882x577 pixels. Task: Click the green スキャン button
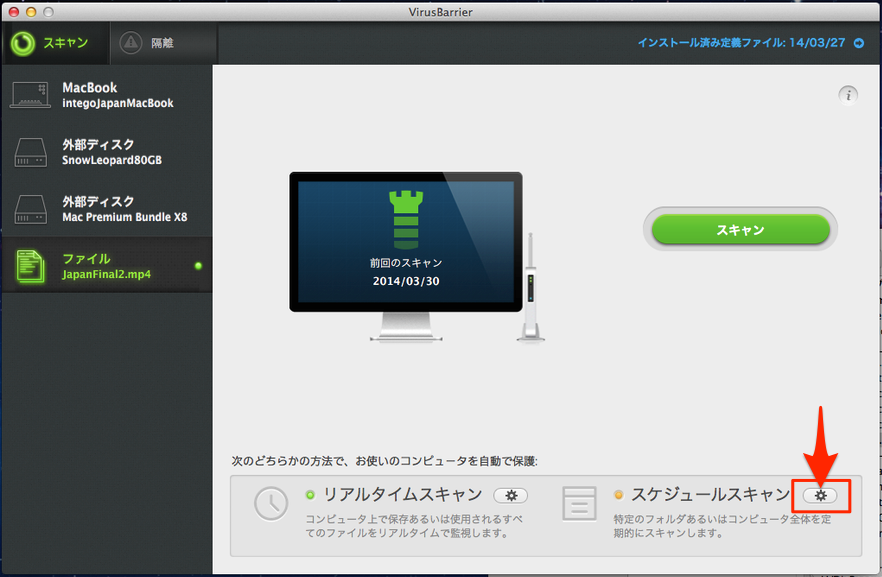pos(740,229)
